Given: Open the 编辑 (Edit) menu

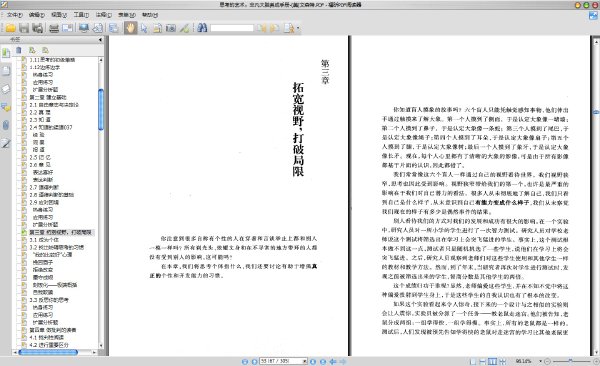Looking at the screenshot, I should click(x=37, y=15).
